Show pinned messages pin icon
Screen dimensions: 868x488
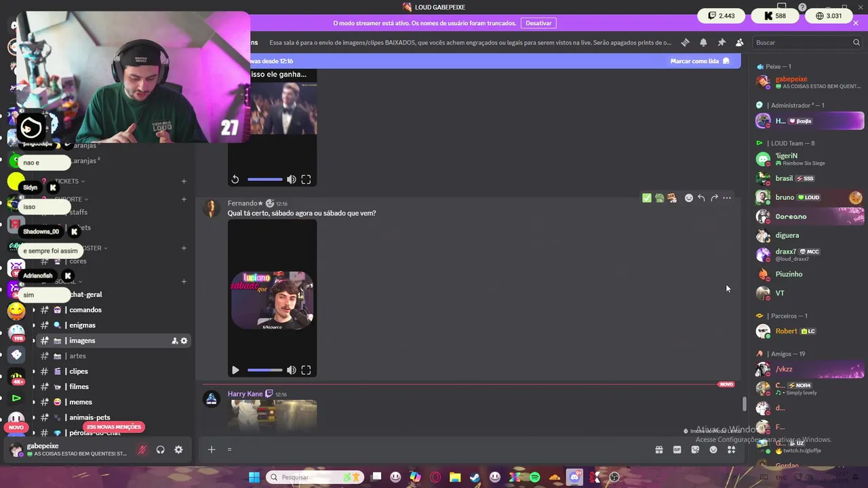coord(722,42)
